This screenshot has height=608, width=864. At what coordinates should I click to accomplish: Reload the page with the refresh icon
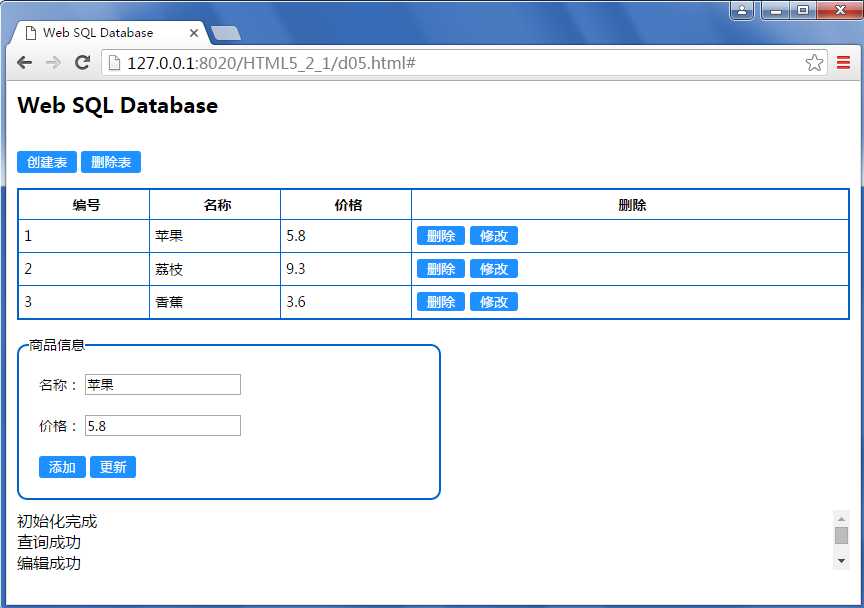(83, 63)
